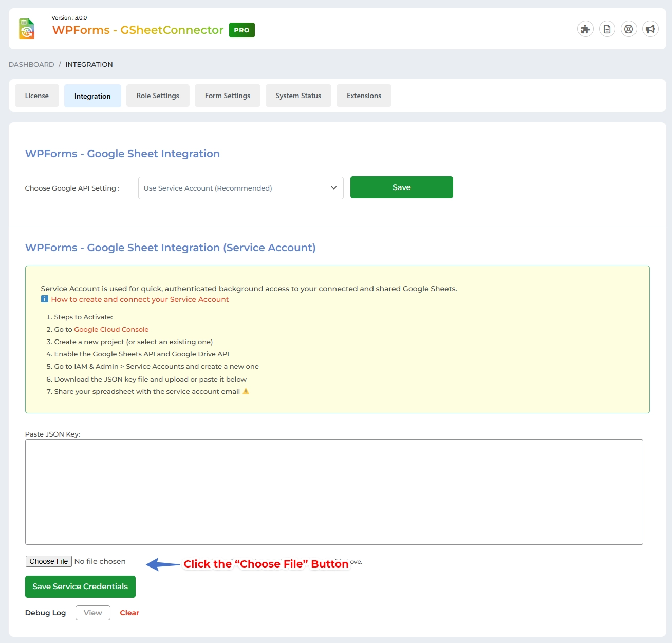672x643 pixels.
Task: Switch to the License tab
Action: (37, 96)
